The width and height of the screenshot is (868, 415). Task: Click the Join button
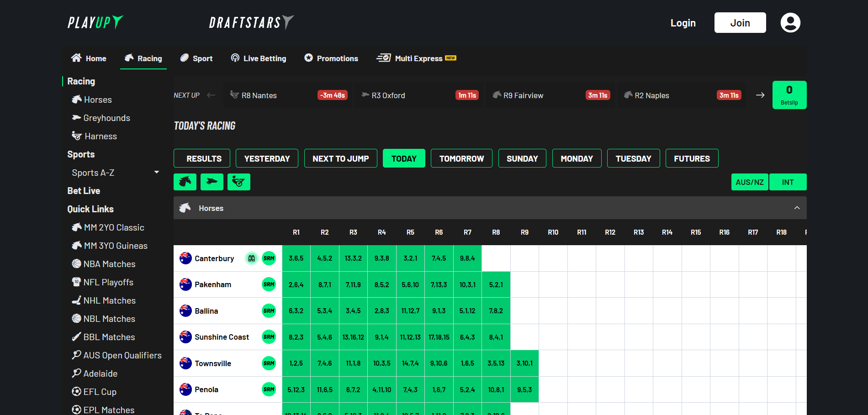point(740,23)
